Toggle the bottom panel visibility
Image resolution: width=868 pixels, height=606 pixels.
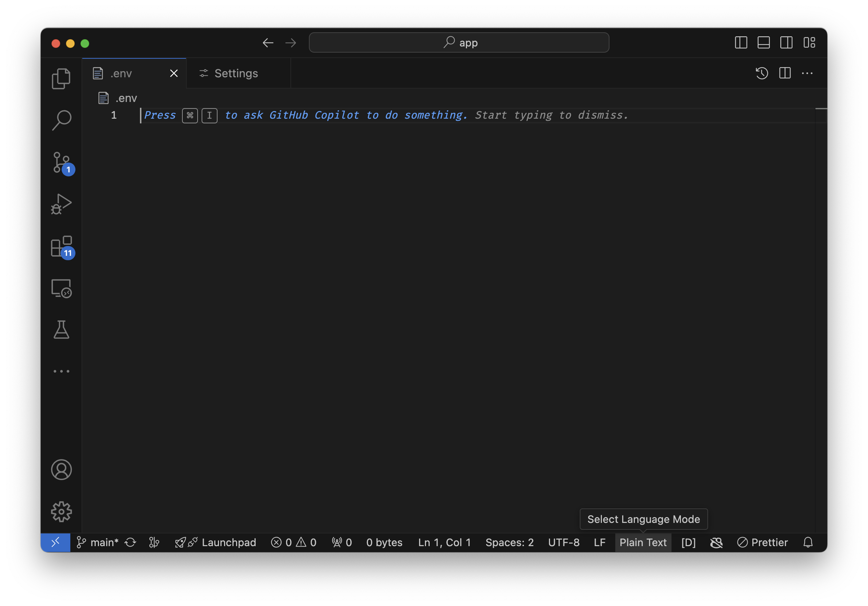(x=763, y=43)
